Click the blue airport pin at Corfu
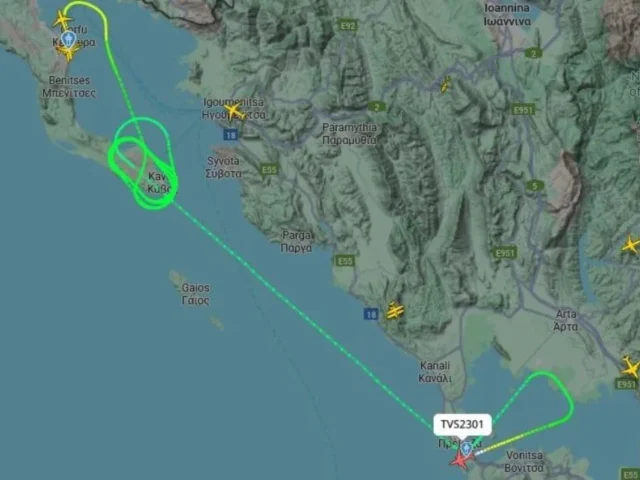This screenshot has width=640, height=480. pos(70,39)
